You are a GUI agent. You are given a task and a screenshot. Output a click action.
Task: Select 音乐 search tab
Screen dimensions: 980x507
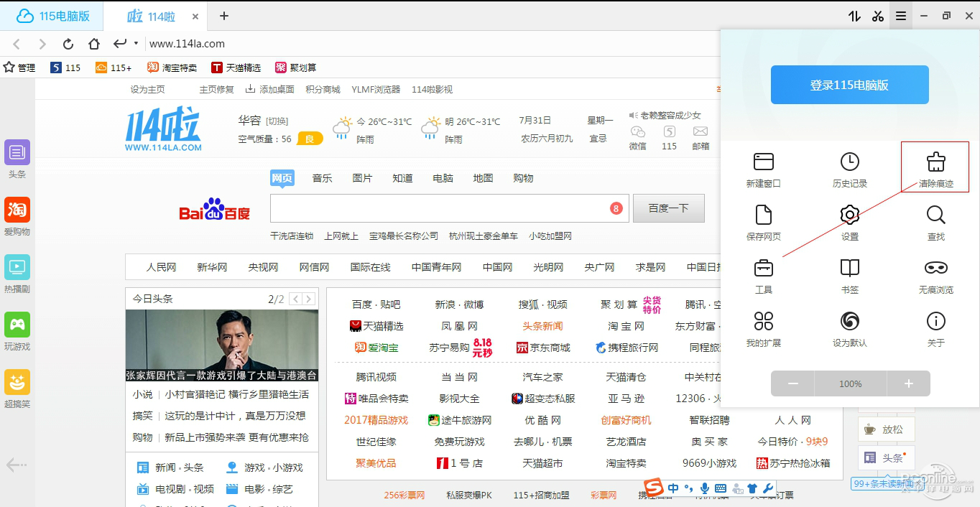(322, 178)
